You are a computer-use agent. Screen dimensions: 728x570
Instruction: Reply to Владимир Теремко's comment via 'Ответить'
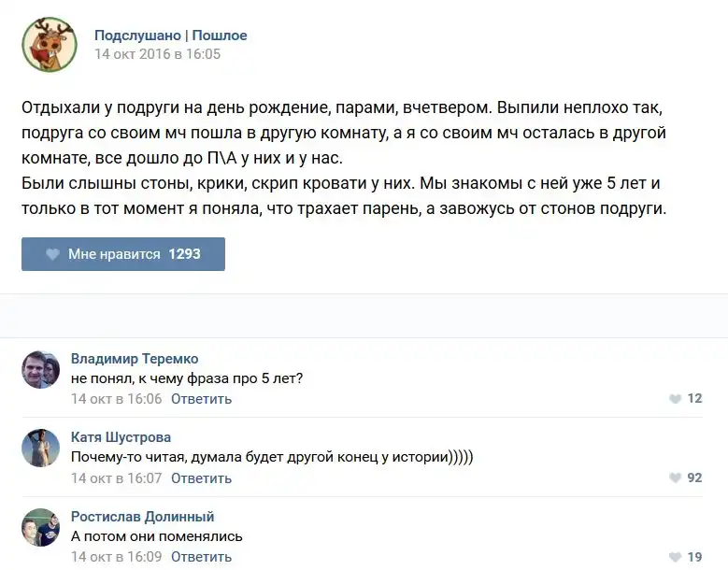coord(201,399)
